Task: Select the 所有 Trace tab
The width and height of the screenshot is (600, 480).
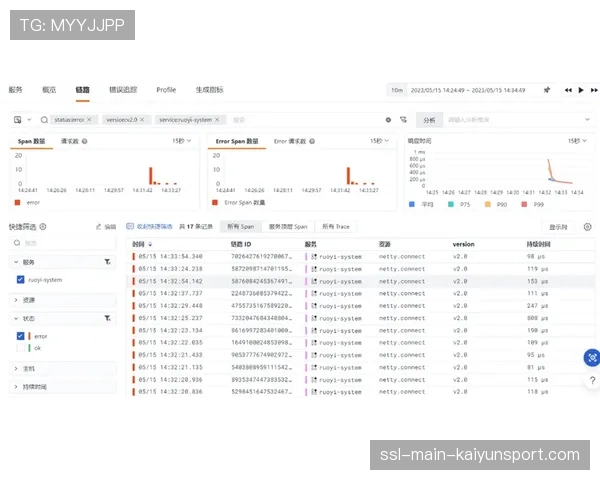Action: 335,227
